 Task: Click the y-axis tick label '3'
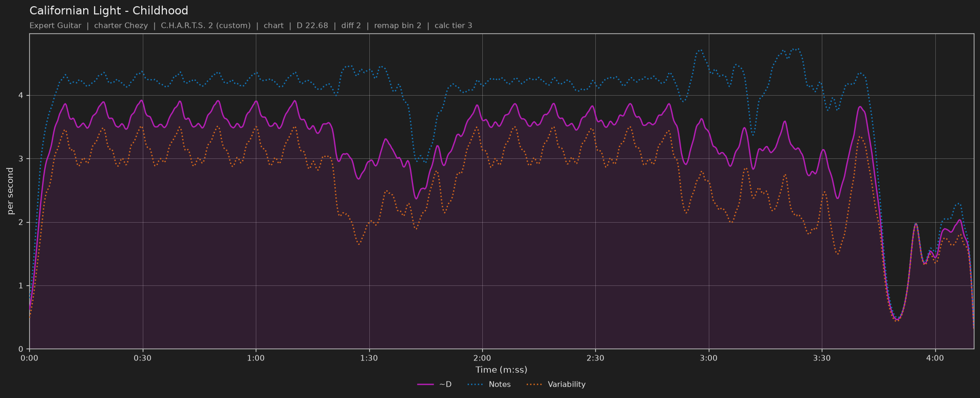21,159
